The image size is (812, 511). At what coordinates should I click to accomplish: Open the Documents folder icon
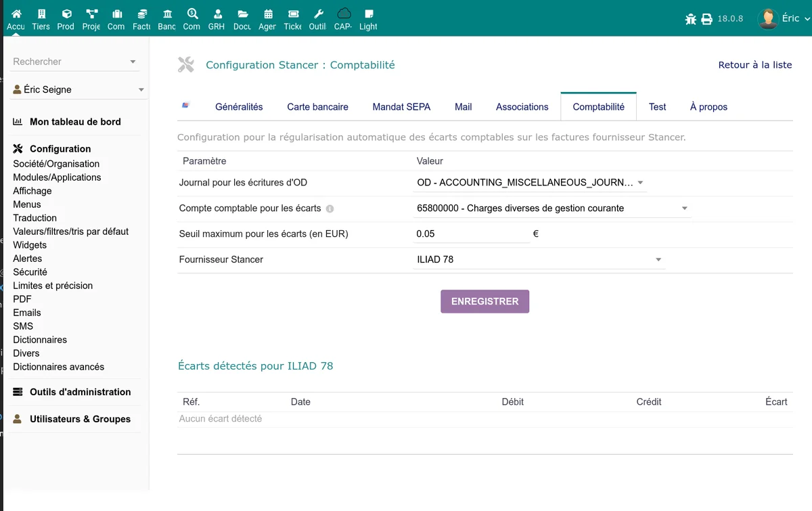[242, 14]
